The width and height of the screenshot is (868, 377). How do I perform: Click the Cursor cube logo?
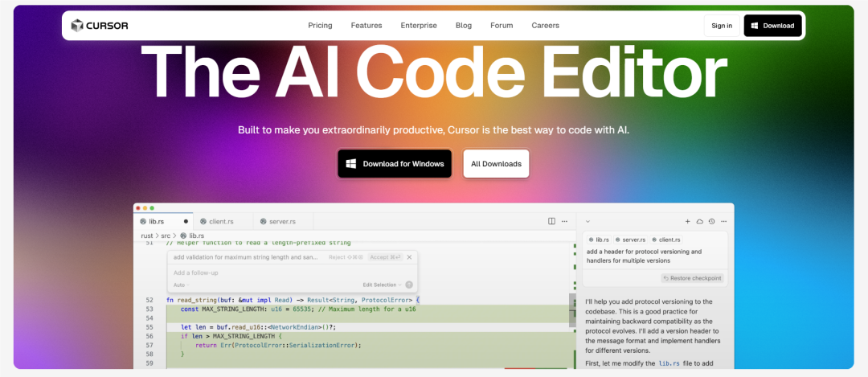(x=77, y=26)
